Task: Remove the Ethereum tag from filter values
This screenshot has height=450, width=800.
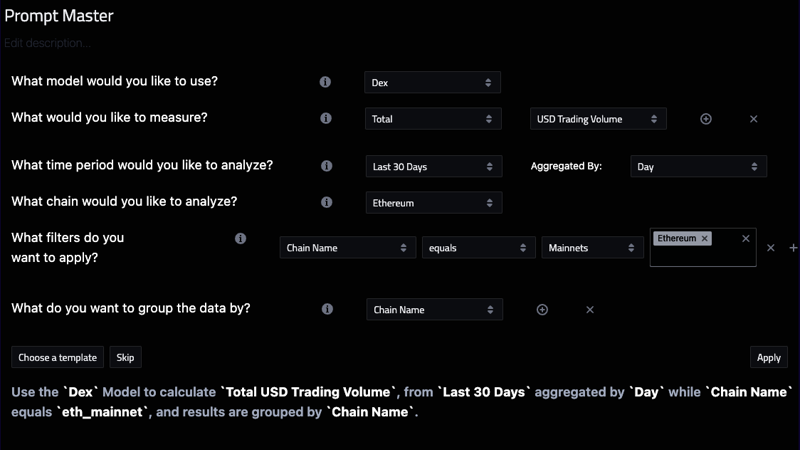Action: coord(705,239)
